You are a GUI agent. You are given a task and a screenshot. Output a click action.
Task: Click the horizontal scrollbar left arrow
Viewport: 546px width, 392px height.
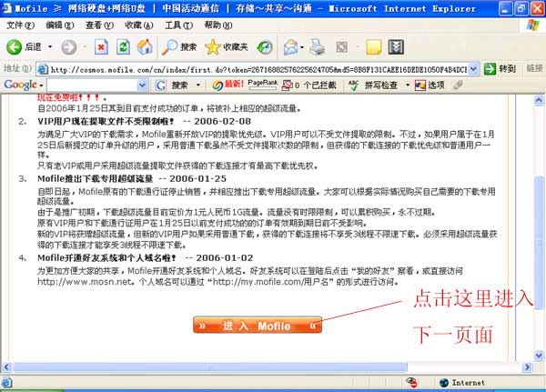pos(7,367)
